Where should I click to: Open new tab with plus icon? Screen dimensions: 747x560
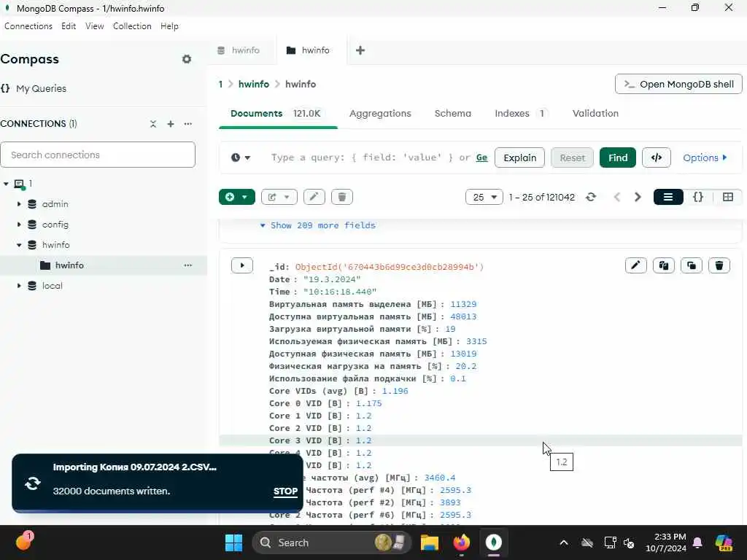tap(360, 50)
